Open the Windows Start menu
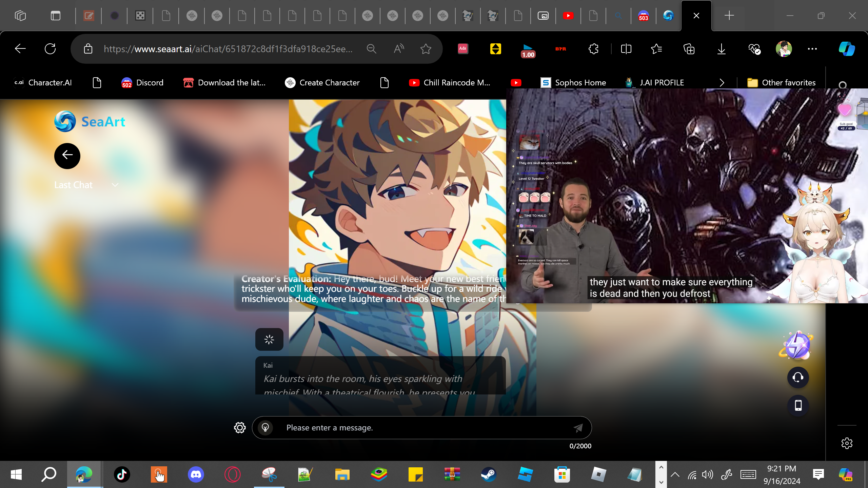 [16, 474]
